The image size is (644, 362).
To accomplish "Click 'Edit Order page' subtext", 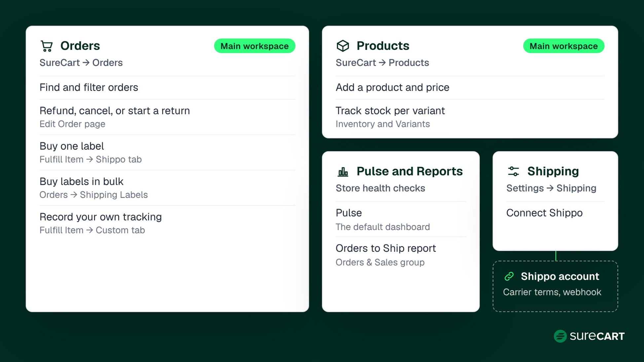I will click(x=72, y=124).
